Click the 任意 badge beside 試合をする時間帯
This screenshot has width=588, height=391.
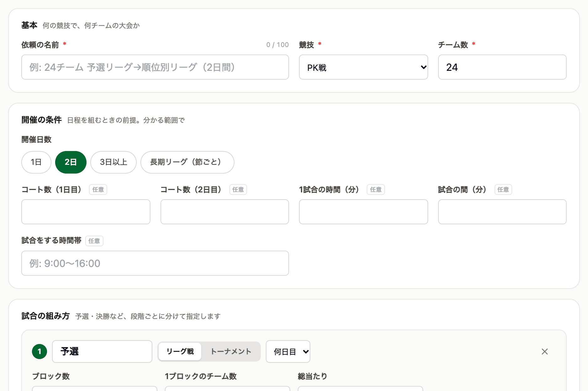point(94,241)
